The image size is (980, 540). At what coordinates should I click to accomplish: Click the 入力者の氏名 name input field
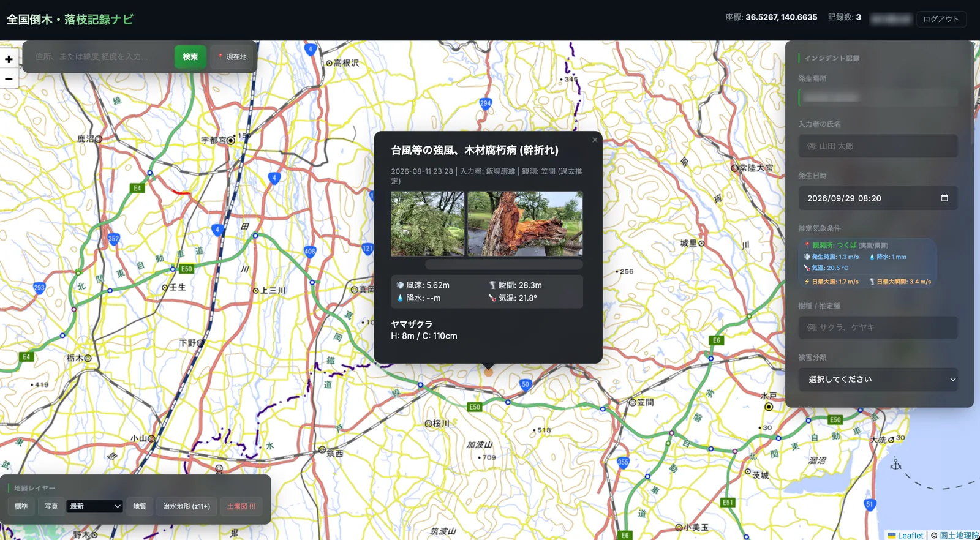pyautogui.click(x=878, y=146)
